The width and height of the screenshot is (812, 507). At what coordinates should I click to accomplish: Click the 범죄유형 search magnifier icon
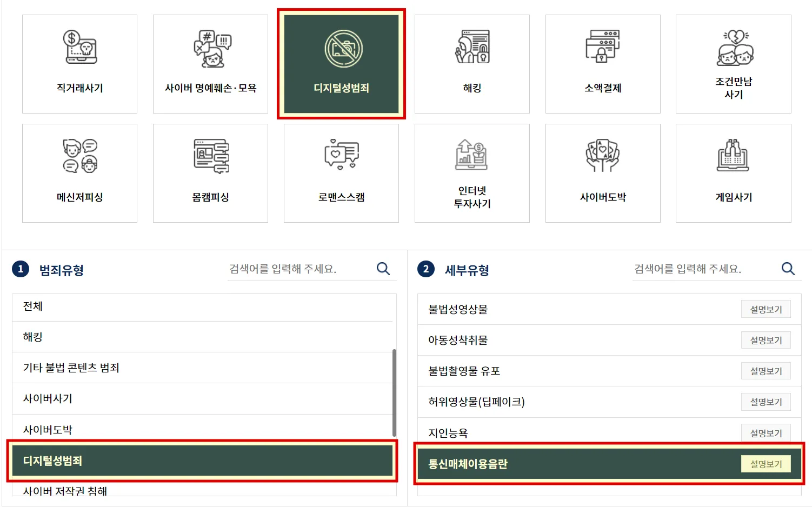[383, 269]
